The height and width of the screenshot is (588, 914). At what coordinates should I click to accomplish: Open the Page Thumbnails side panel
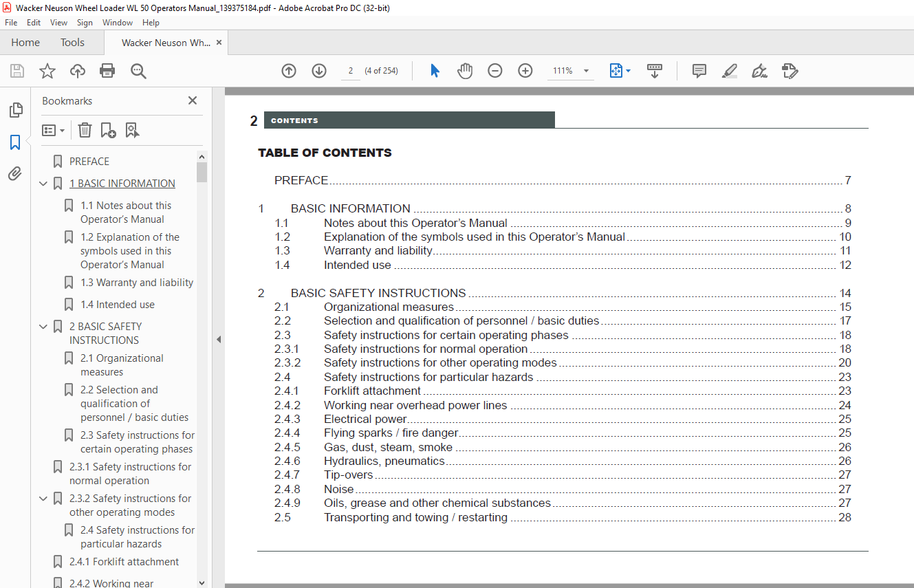click(15, 110)
